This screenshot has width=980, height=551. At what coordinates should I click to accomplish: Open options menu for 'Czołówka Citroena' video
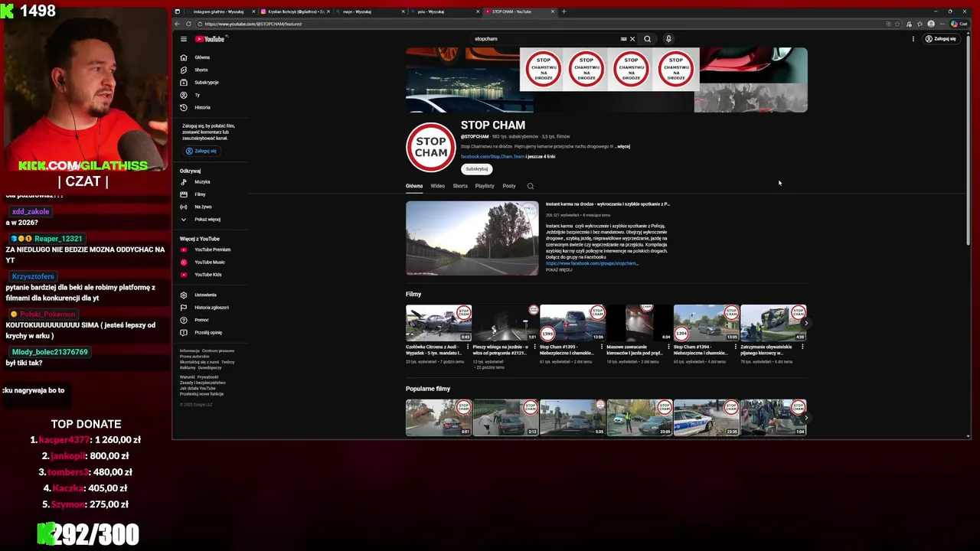pyautogui.click(x=468, y=347)
